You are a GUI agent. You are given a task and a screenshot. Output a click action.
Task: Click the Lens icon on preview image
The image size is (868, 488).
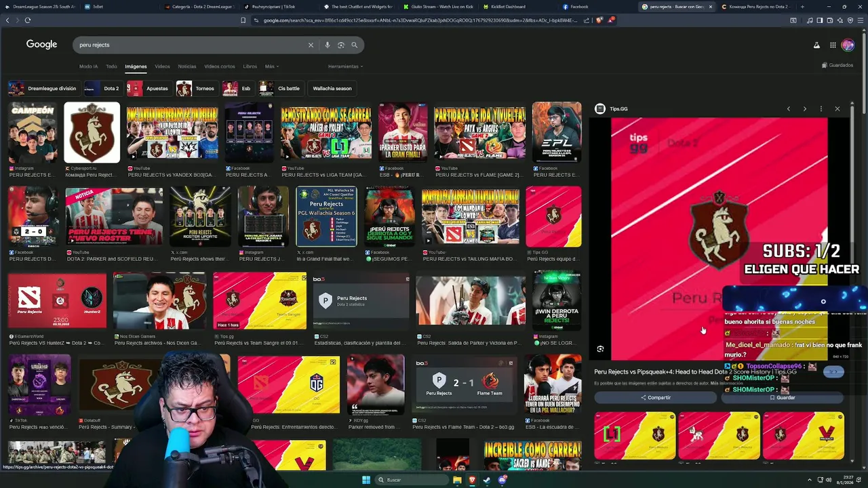[x=600, y=349]
